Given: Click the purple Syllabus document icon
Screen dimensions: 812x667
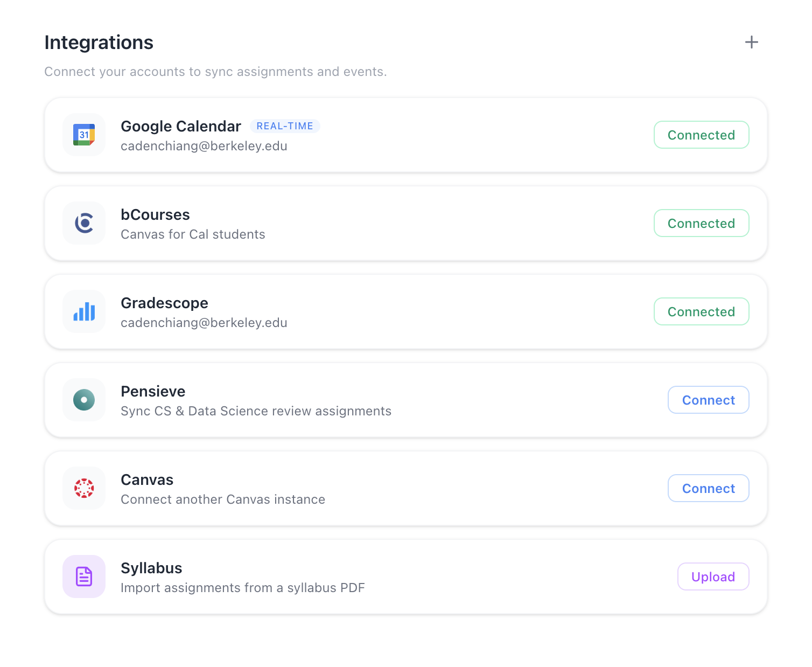Looking at the screenshot, I should [x=84, y=576].
